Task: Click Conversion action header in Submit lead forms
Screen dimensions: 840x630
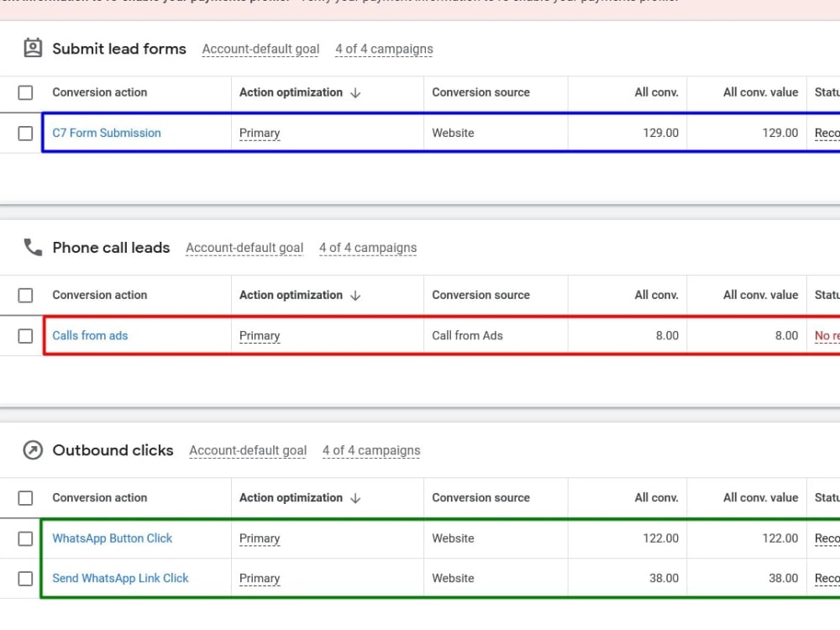Action: [100, 92]
